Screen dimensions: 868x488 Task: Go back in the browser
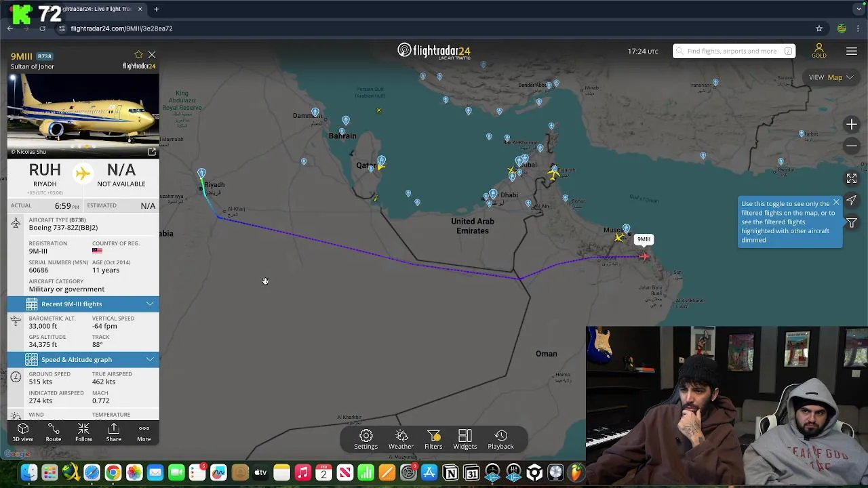click(10, 28)
